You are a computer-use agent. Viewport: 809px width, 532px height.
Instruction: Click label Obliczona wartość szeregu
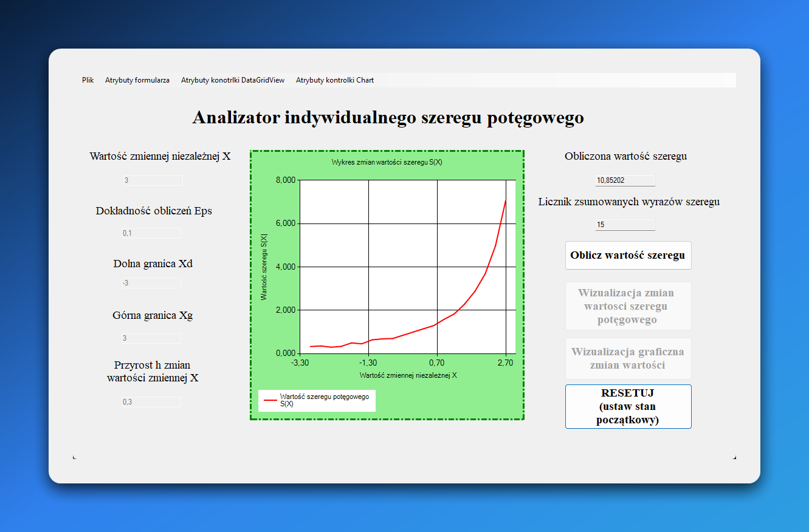click(625, 156)
